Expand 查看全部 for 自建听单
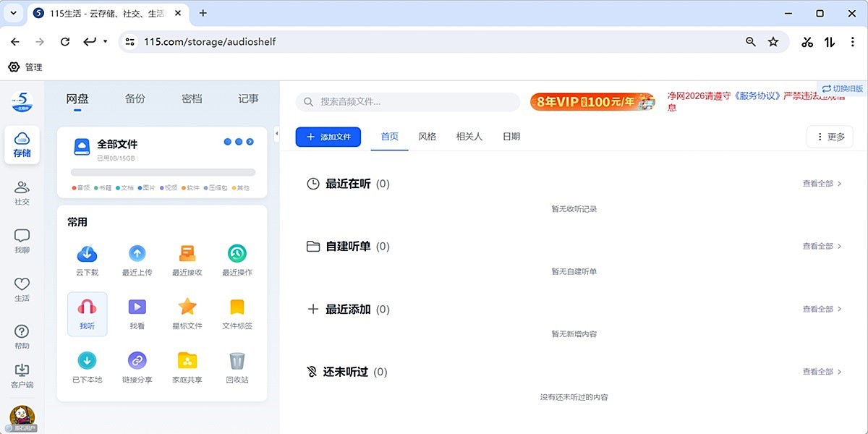The width and height of the screenshot is (868, 434). [822, 246]
